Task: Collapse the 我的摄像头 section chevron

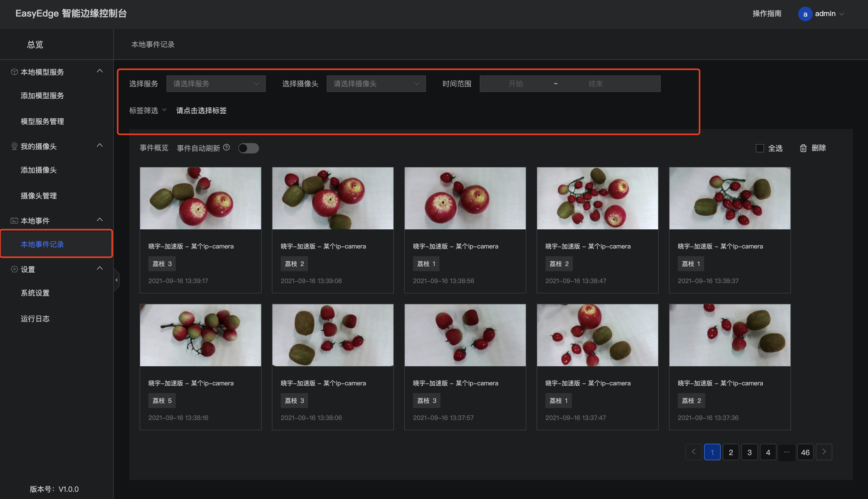Action: coord(100,145)
